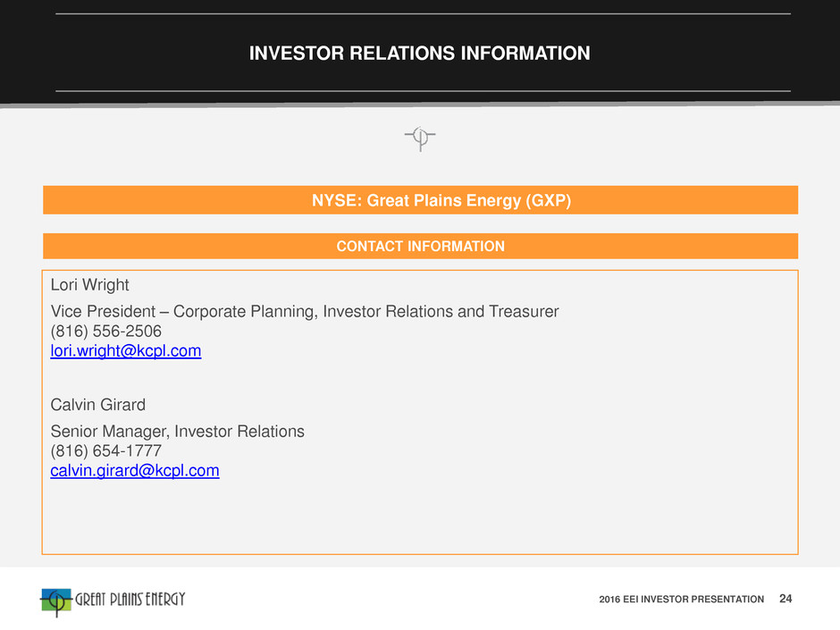Image resolution: width=840 pixels, height=630 pixels.
Task: Select phone number (816) 556-2506
Action: (106, 331)
